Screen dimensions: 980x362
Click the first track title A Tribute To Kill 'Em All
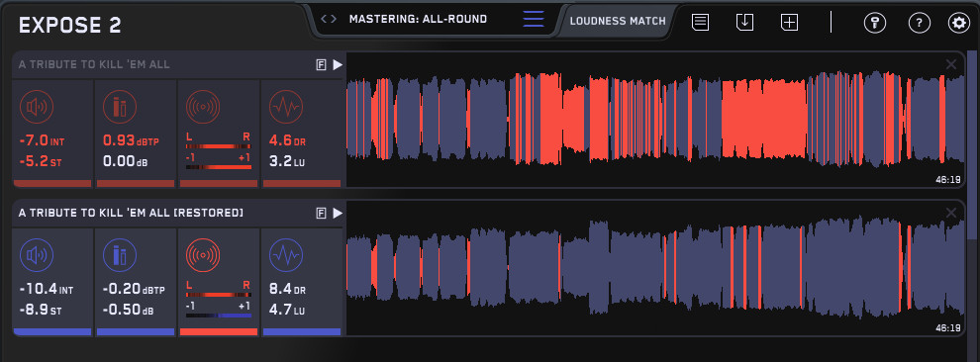point(94,65)
